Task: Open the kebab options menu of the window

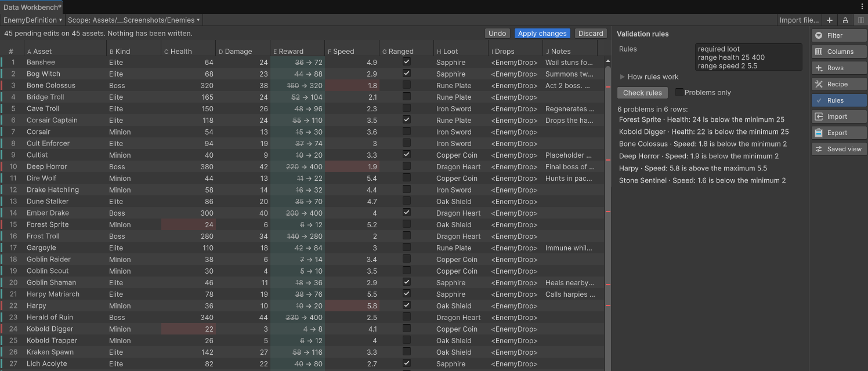Action: [862, 6]
